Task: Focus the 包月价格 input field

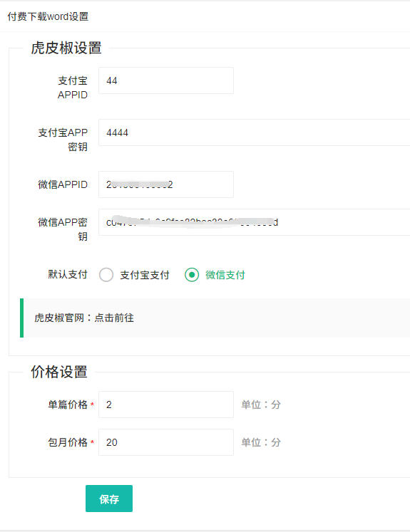Action: coord(166,442)
